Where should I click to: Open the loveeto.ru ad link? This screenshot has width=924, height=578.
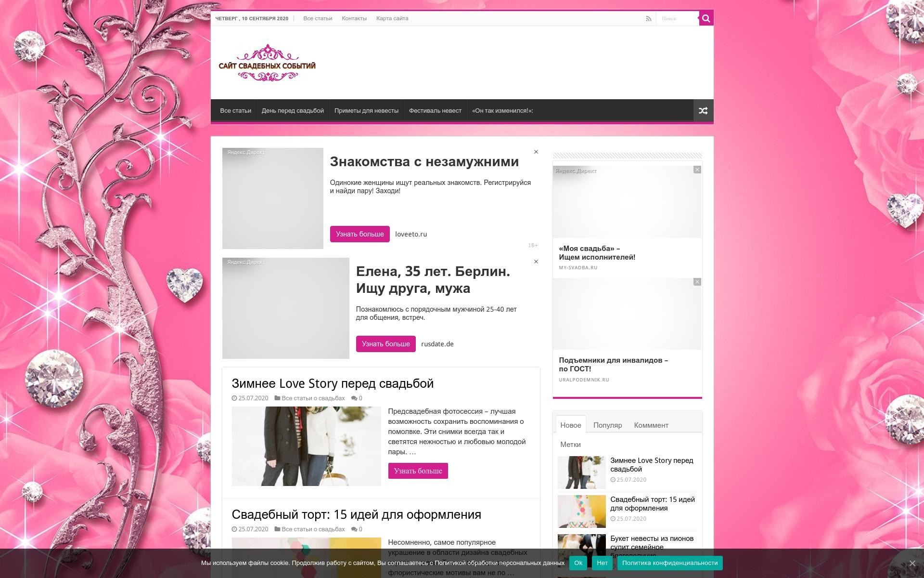coord(411,234)
